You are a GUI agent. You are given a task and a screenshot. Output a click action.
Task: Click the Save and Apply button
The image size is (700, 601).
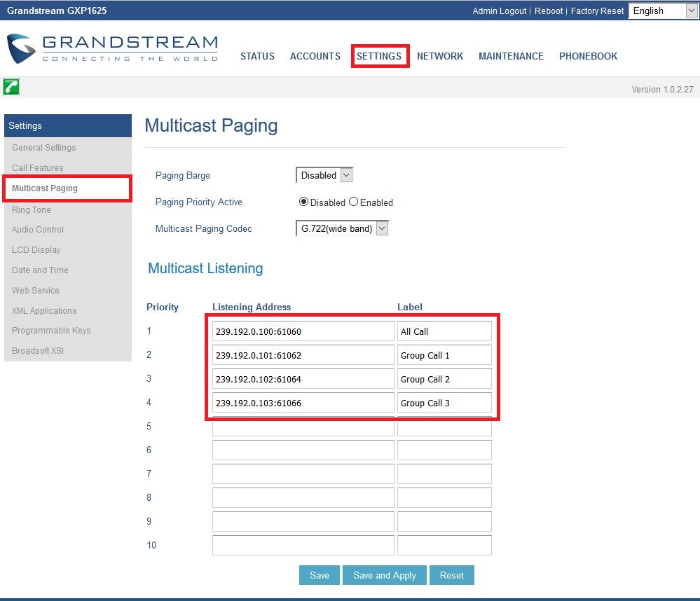385,575
